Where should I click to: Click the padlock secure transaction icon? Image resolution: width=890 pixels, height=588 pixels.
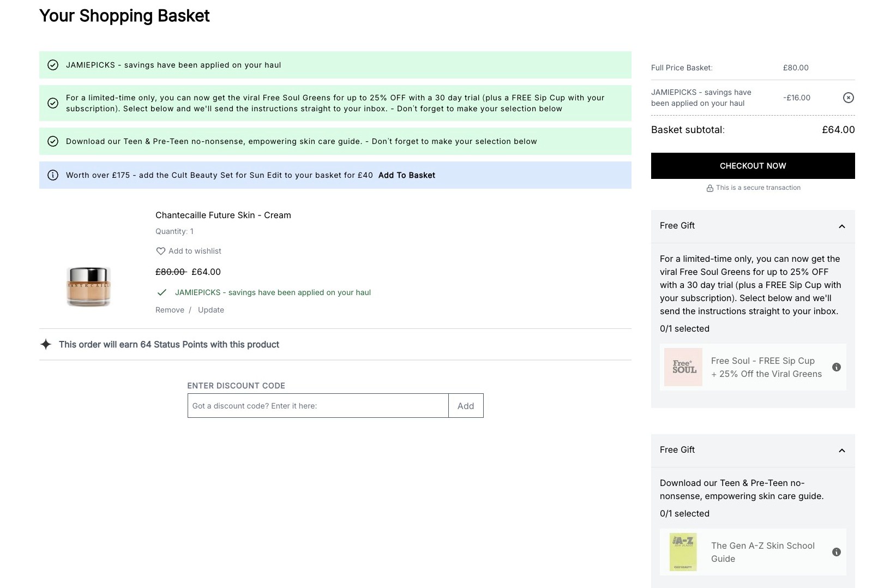pyautogui.click(x=709, y=188)
